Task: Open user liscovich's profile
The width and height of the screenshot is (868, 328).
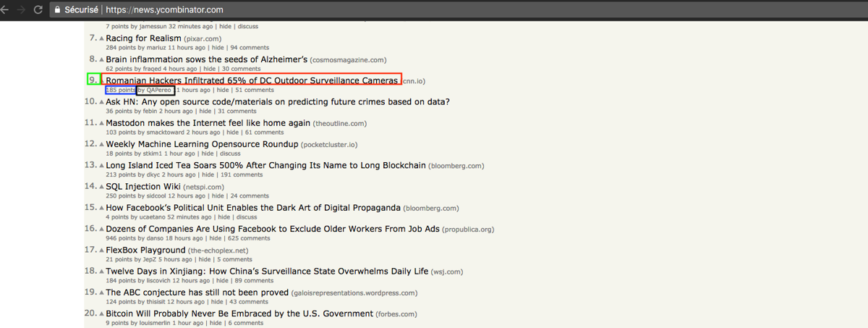Action: tap(158, 280)
